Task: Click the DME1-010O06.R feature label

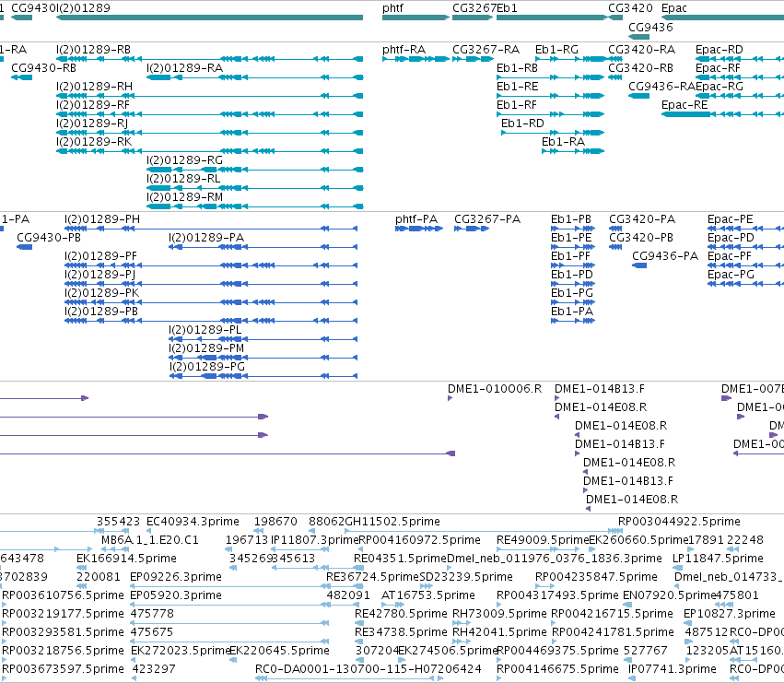Action: click(495, 389)
